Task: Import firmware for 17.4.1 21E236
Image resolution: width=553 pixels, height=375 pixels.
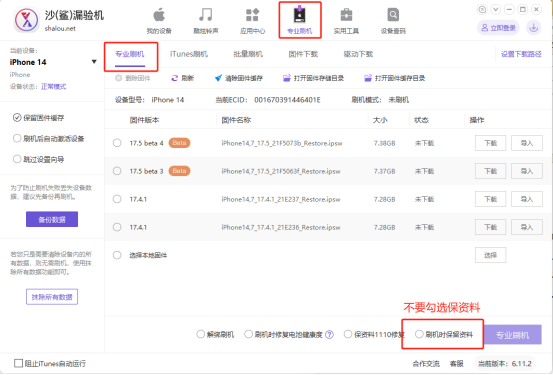Action: (527, 227)
